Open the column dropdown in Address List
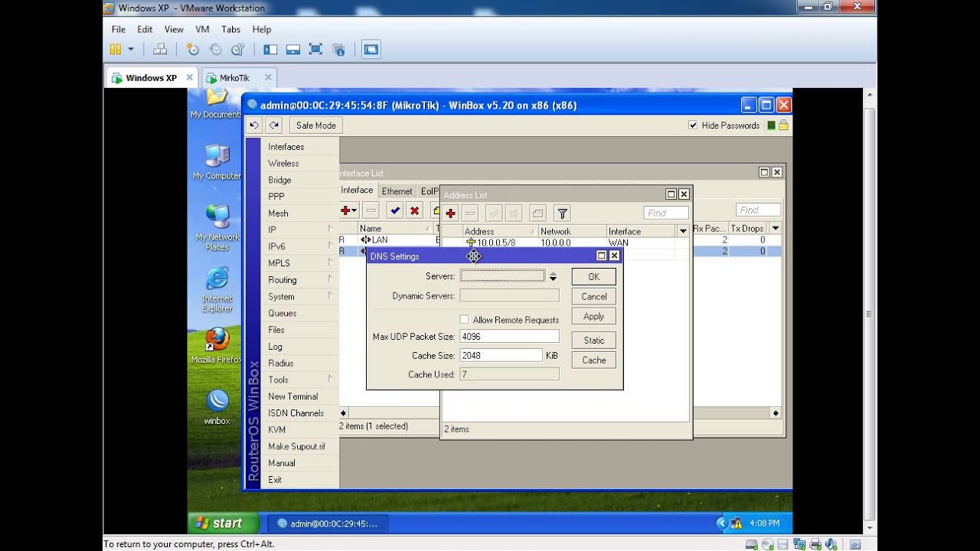The height and width of the screenshot is (551, 980). [x=682, y=231]
